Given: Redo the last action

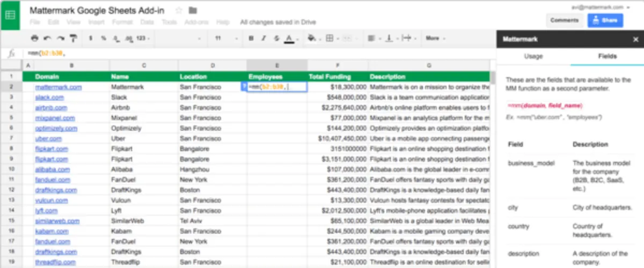Looking at the screenshot, I should [x=61, y=38].
